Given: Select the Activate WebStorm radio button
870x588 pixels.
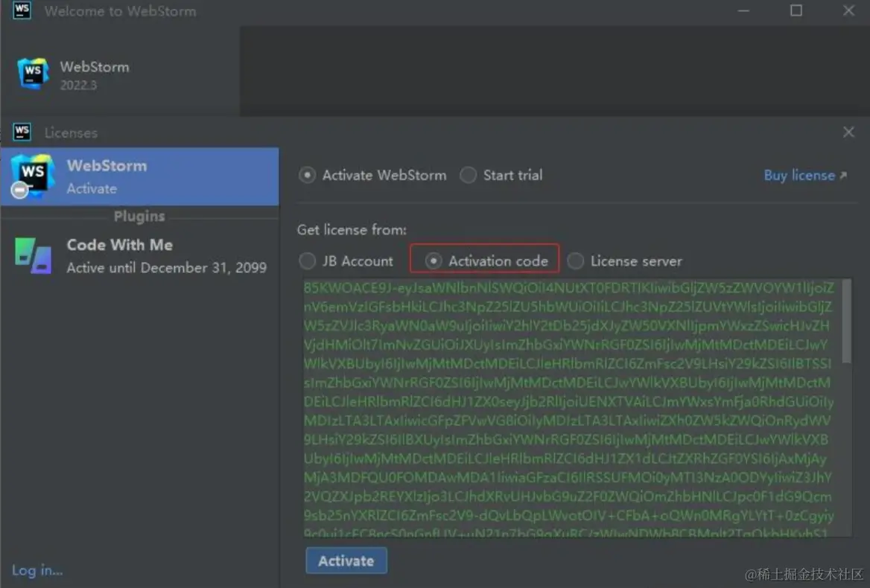Looking at the screenshot, I should coord(307,175).
